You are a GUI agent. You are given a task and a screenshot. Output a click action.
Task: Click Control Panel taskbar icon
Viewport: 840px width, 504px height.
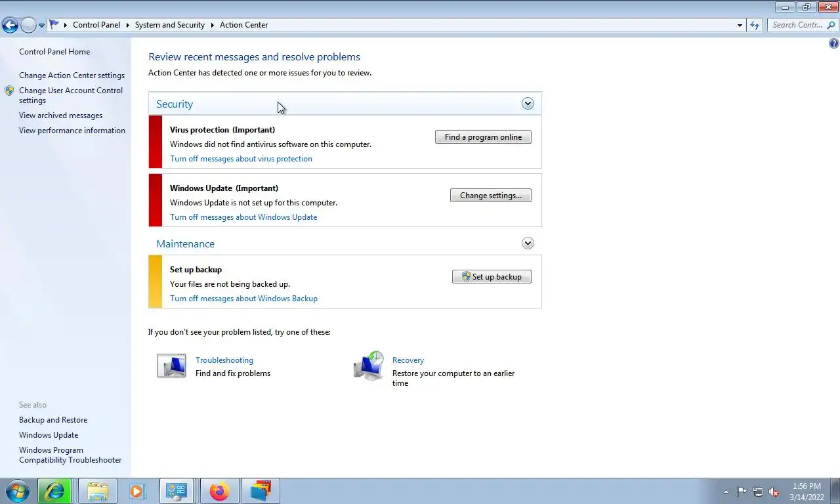(x=177, y=491)
